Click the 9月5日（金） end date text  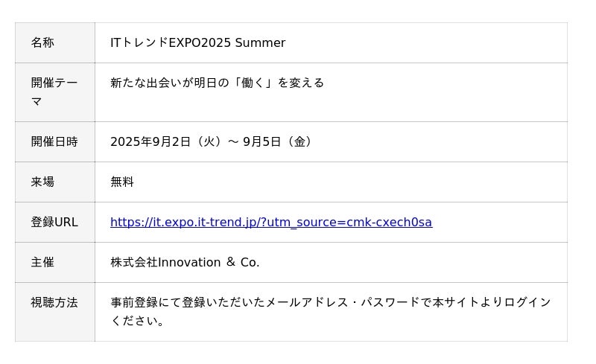pos(279,141)
